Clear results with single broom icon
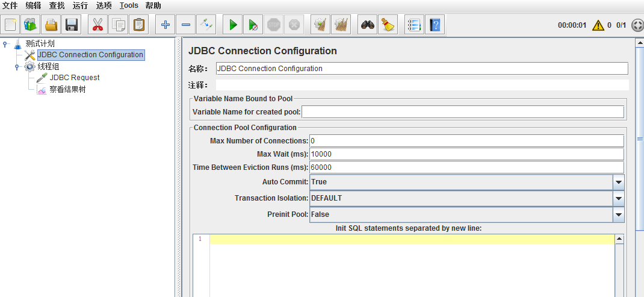This screenshot has height=297, width=644. coord(320,25)
